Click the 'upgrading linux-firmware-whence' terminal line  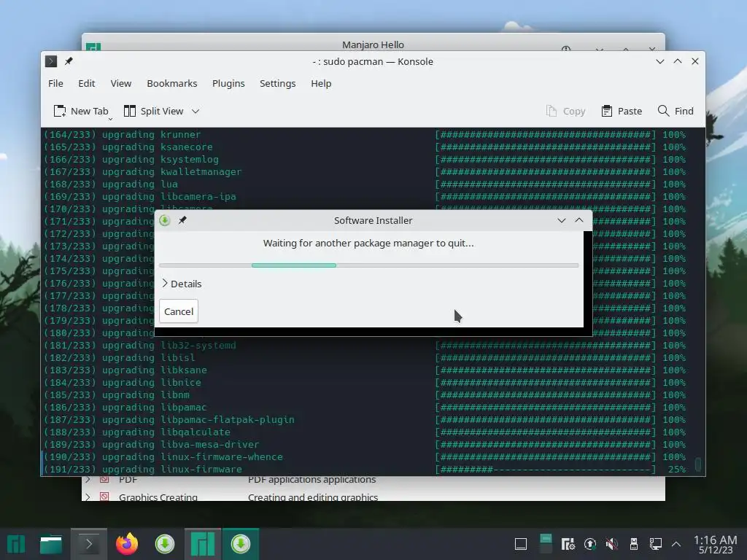365,456
